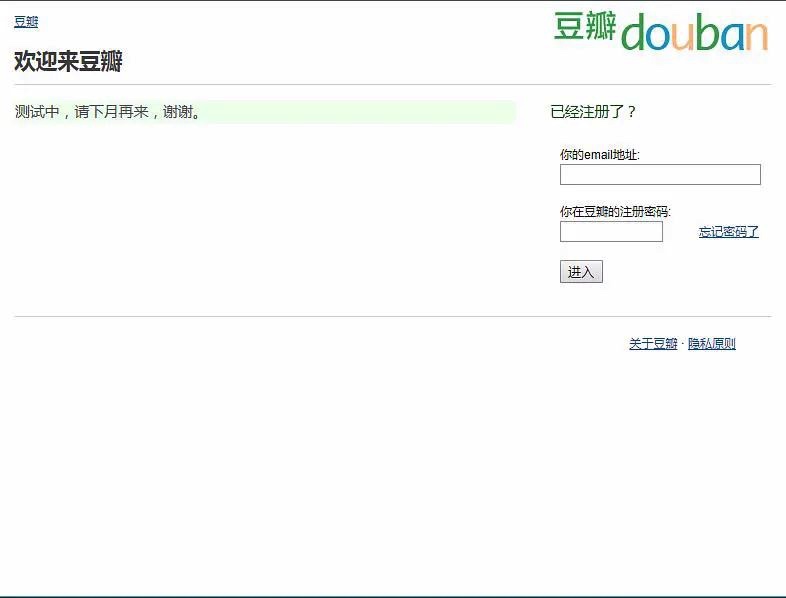This screenshot has width=786, height=598.
Task: Click the 豆瓣 link at top left
Action: coord(26,22)
